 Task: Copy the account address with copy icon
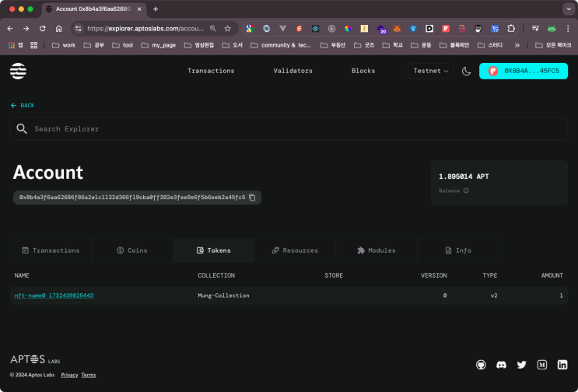point(252,198)
